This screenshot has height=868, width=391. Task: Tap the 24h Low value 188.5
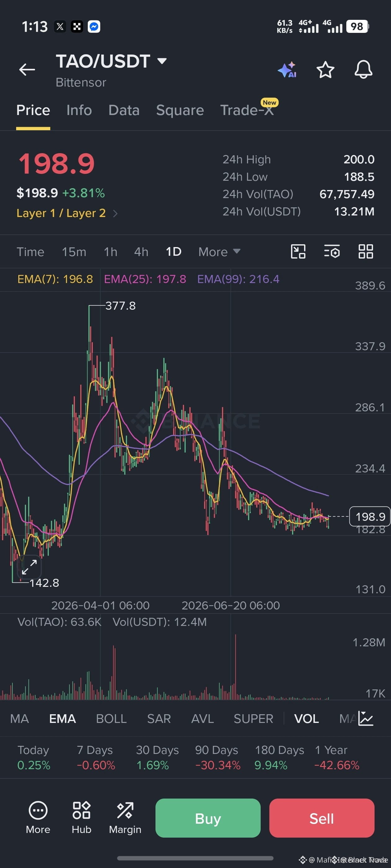(x=359, y=177)
